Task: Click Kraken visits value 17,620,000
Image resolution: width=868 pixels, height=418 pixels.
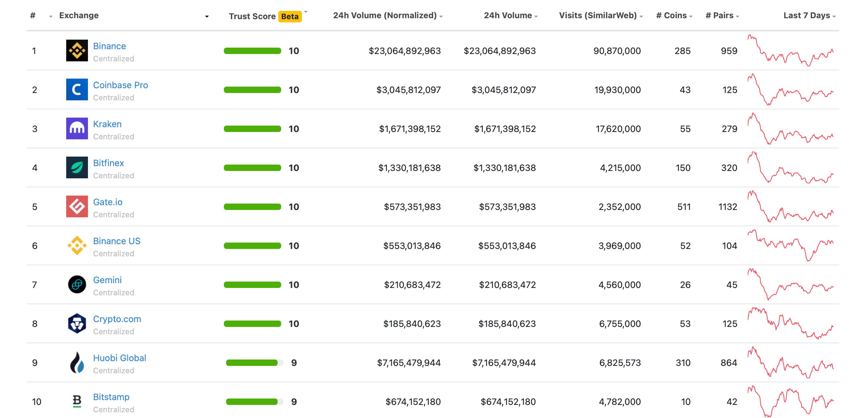Action: (618, 129)
